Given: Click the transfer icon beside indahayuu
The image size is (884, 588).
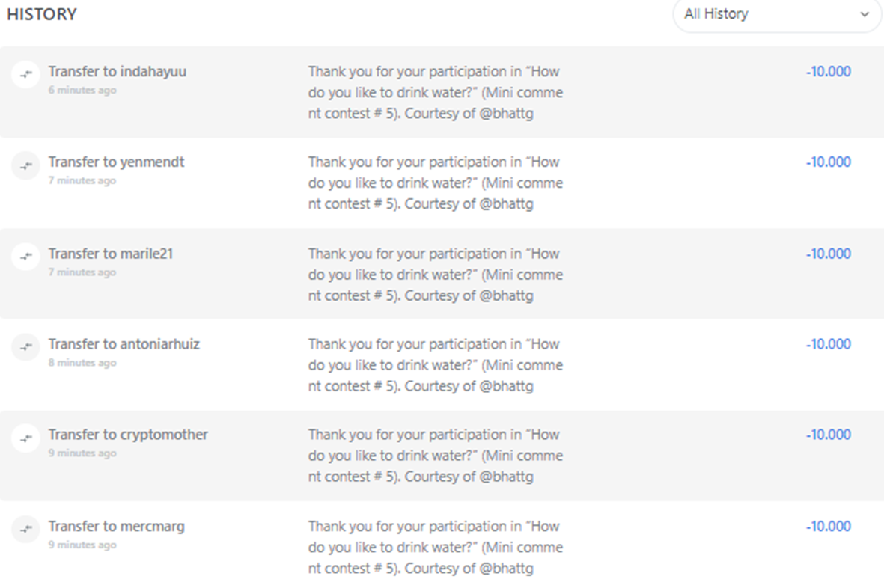Looking at the screenshot, I should coord(26,74).
